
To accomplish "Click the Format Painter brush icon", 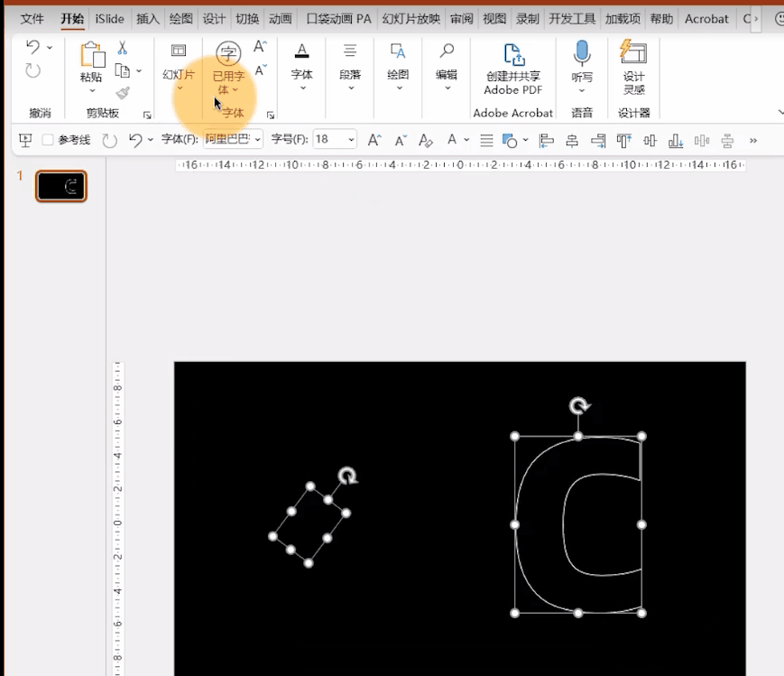I will pos(123,93).
